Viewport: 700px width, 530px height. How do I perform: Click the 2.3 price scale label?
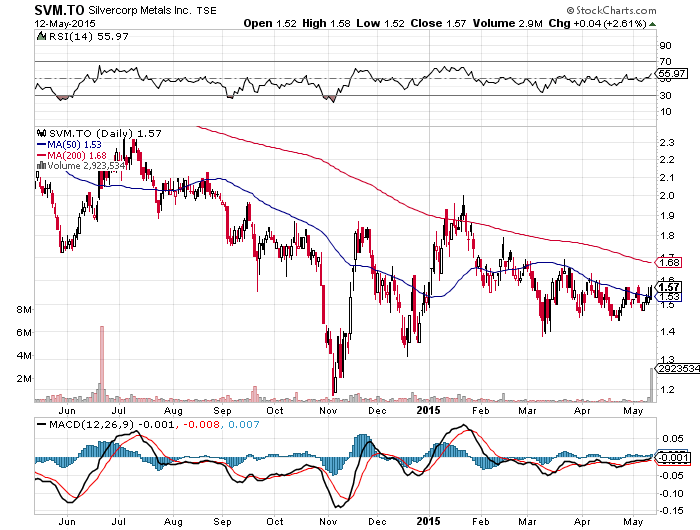pyautogui.click(x=667, y=142)
